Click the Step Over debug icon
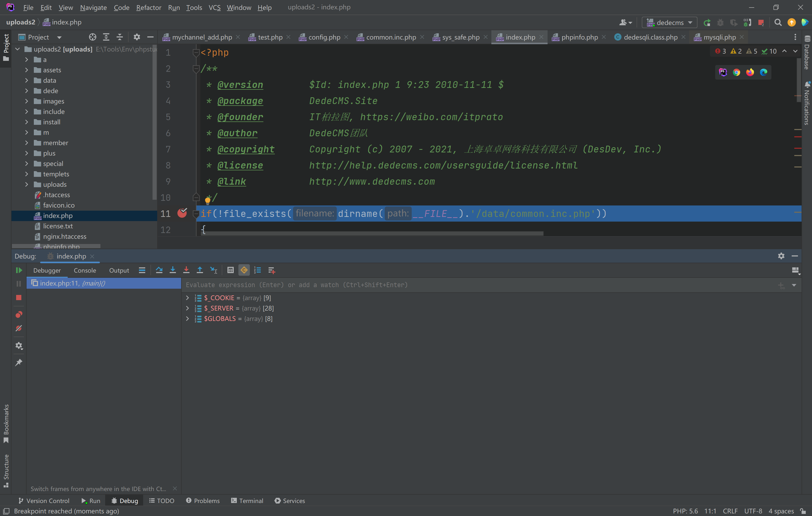This screenshot has width=812, height=516. click(159, 270)
